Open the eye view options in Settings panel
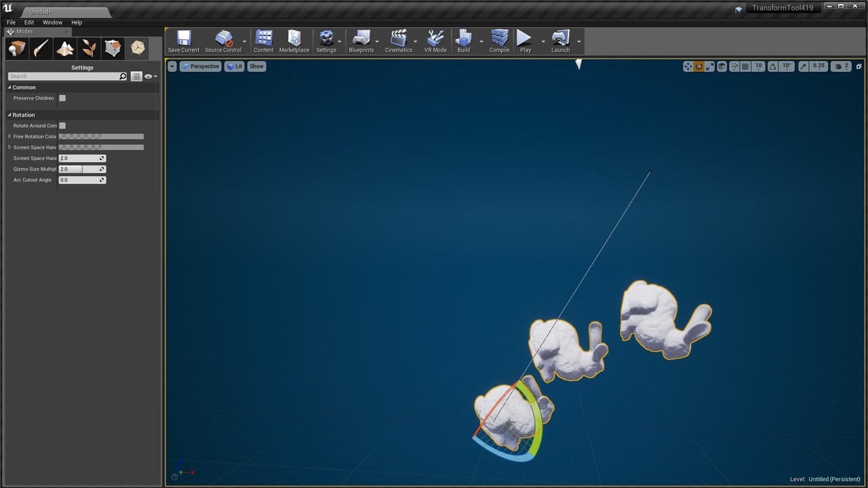The image size is (868, 488). tap(150, 77)
